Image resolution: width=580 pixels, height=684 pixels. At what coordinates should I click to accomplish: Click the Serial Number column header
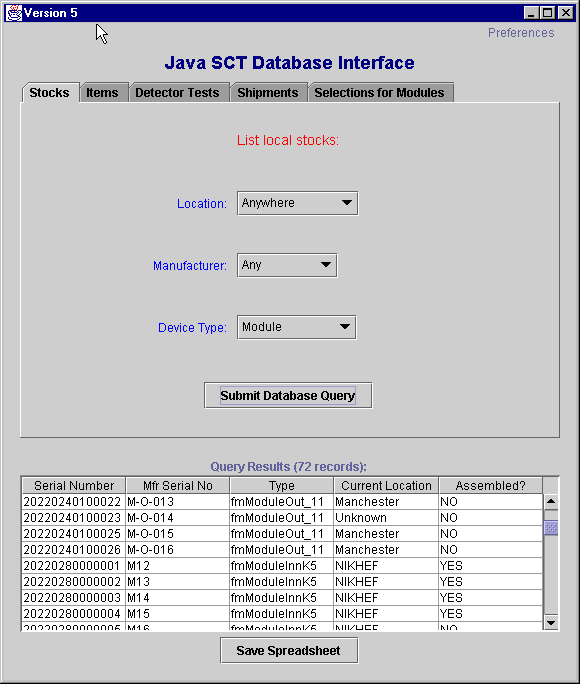tap(74, 486)
